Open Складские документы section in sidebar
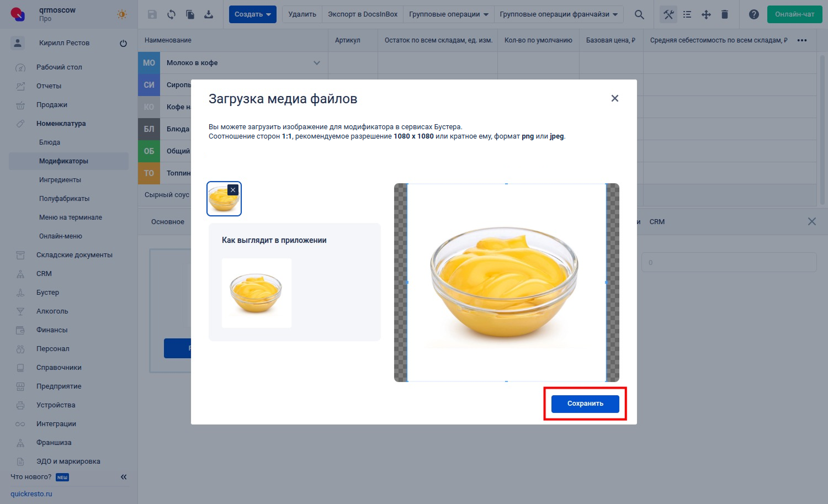 click(x=74, y=255)
